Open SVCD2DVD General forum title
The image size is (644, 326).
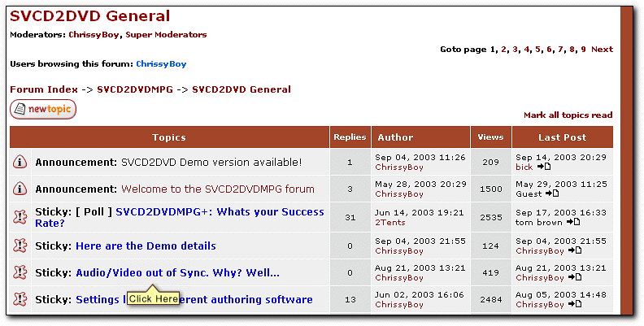point(90,16)
